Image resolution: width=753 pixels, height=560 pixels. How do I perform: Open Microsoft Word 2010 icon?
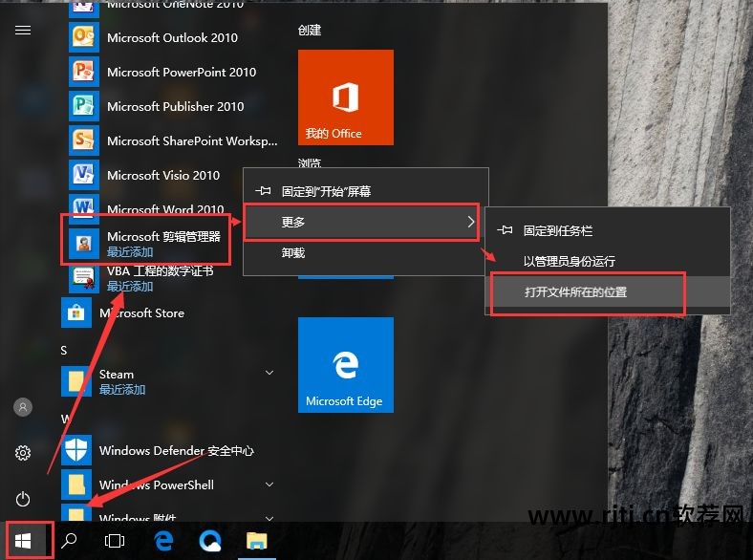tap(83, 208)
